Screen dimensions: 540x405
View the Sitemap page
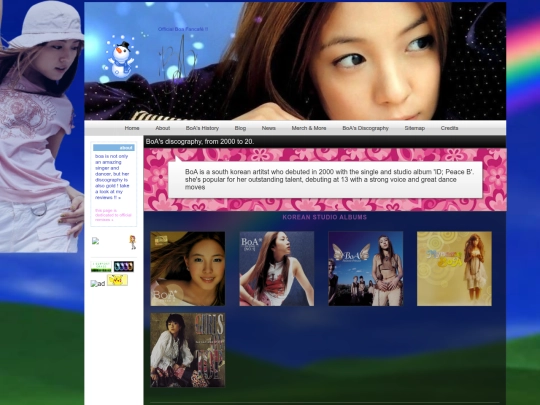pyautogui.click(x=415, y=128)
